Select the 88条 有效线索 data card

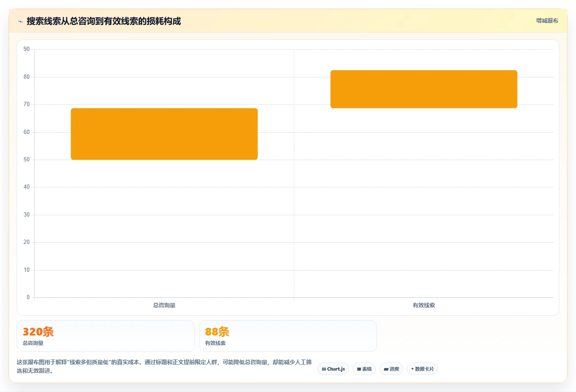click(x=288, y=336)
